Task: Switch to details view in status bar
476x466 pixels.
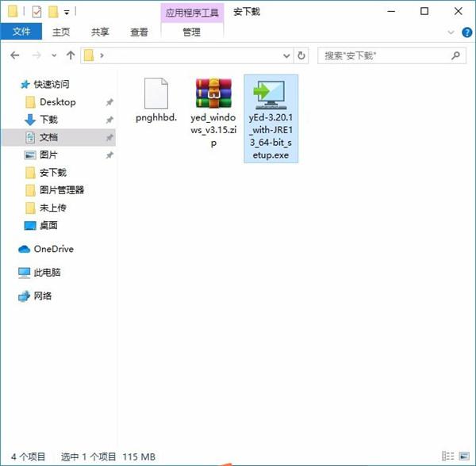Action: coord(447,456)
